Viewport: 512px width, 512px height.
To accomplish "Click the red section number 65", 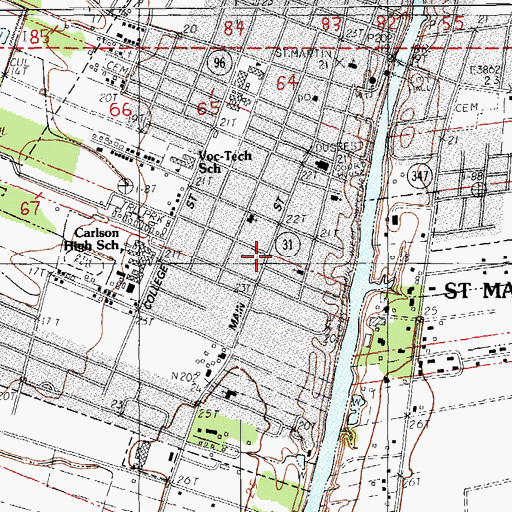I will coord(208,109).
